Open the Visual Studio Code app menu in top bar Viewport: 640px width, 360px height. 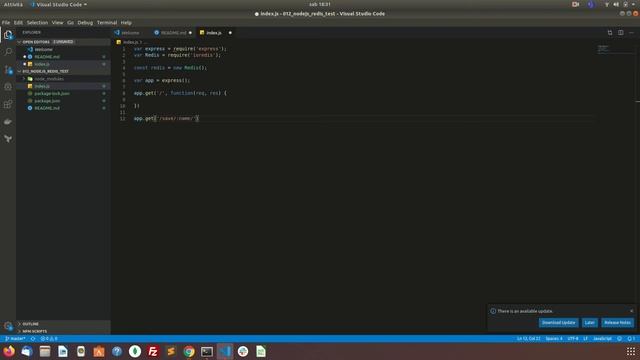click(59, 4)
